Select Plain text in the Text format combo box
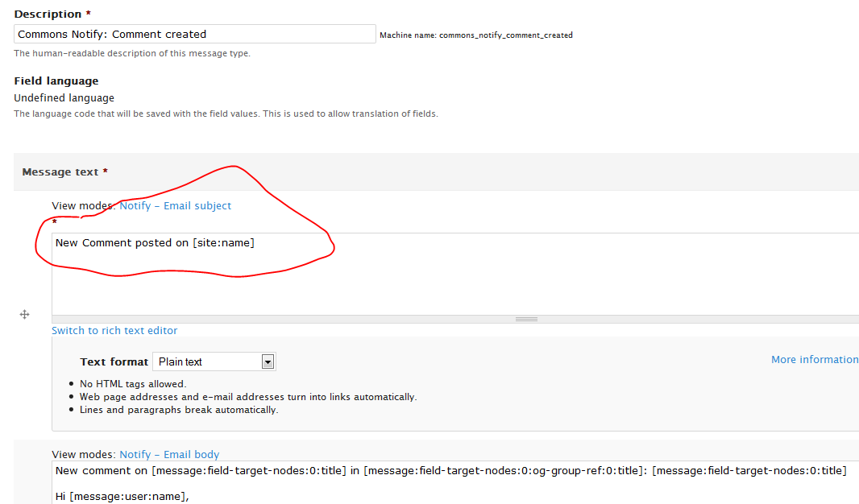 coord(214,361)
